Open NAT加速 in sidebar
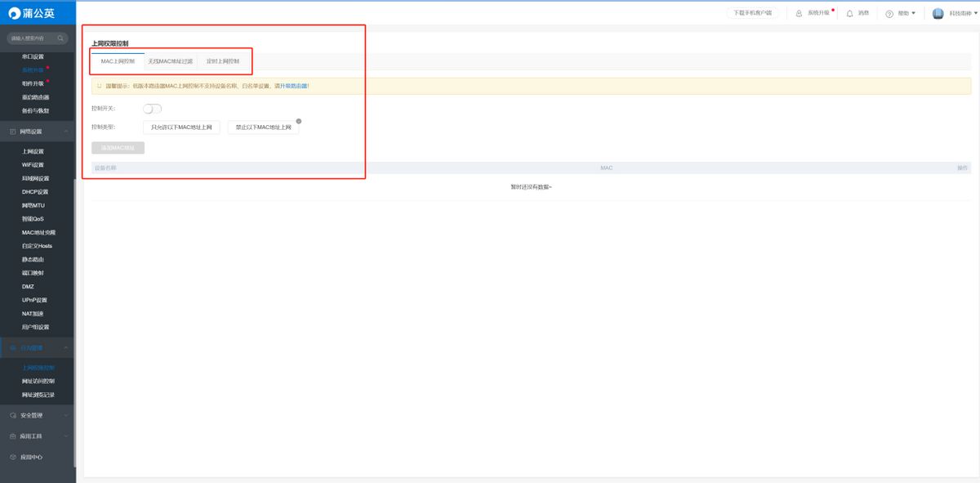 tap(33, 313)
